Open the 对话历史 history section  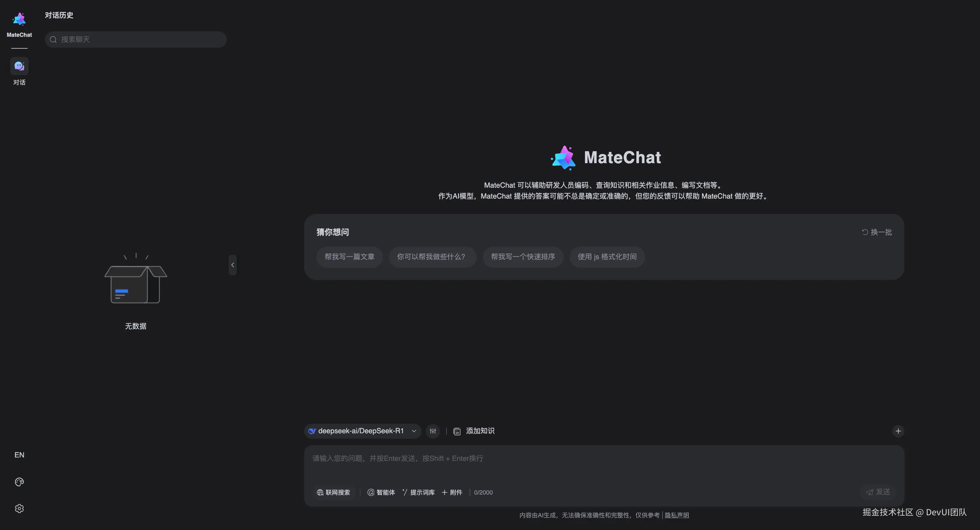[x=59, y=15]
